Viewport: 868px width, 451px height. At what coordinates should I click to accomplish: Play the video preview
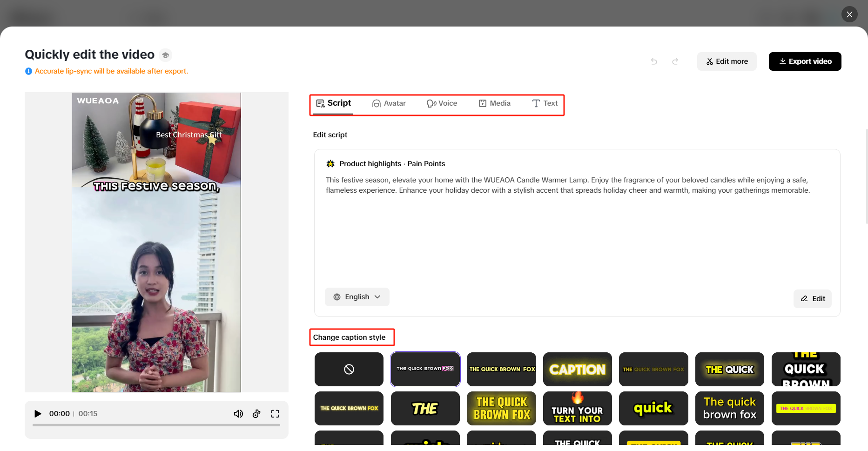click(38, 414)
